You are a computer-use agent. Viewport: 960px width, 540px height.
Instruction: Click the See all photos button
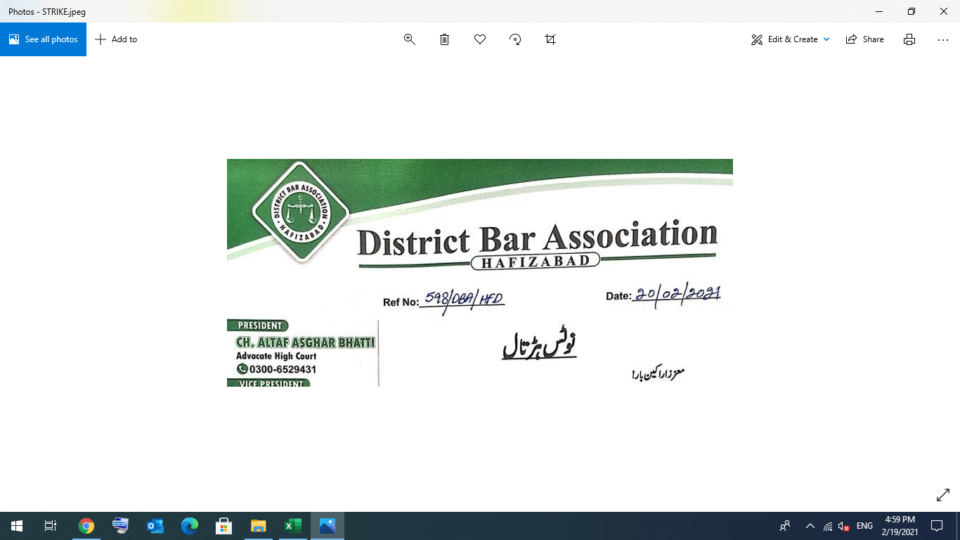(43, 39)
